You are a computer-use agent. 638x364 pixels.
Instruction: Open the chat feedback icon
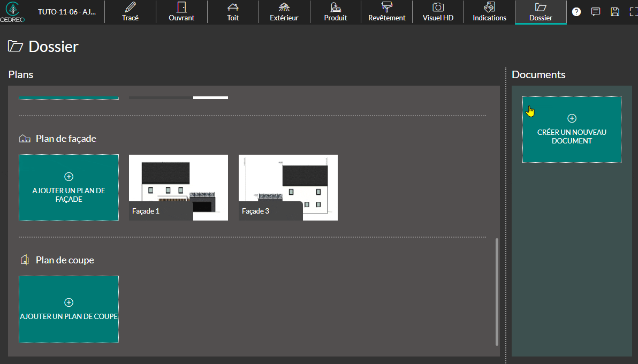pos(596,12)
